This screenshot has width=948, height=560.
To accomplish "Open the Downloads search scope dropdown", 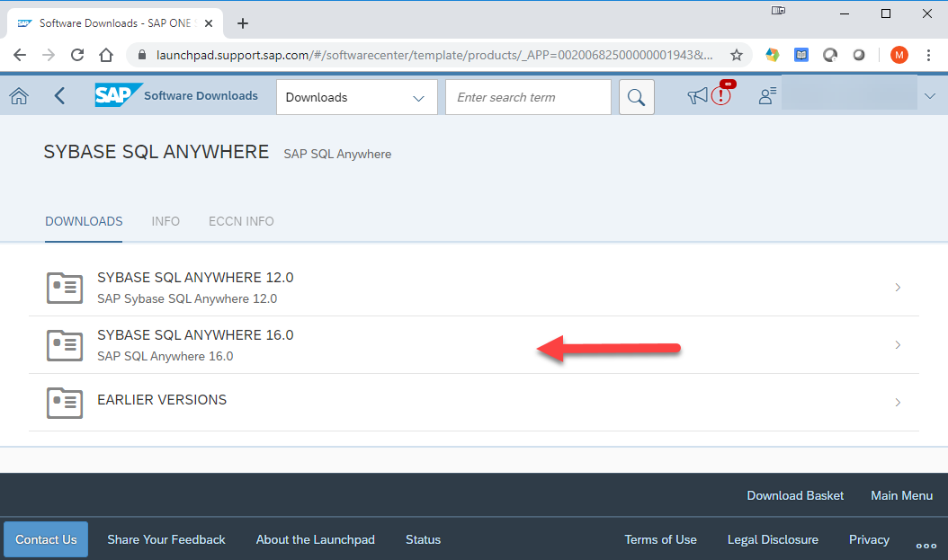I will click(357, 97).
